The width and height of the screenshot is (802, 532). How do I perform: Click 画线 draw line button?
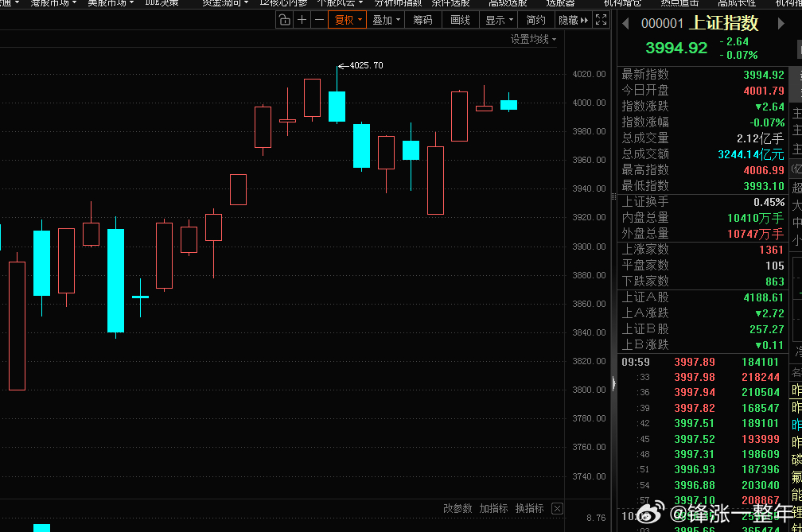point(460,20)
